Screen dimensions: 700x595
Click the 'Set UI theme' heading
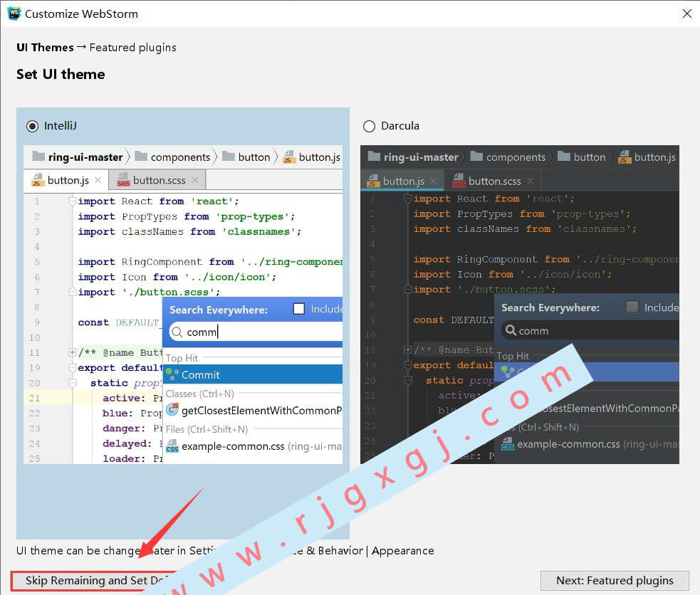point(61,74)
